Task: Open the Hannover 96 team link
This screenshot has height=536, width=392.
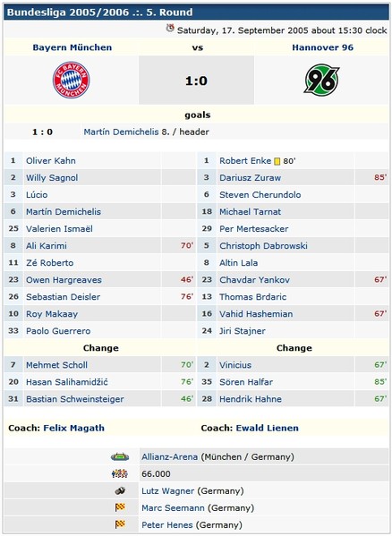Action: click(322, 47)
